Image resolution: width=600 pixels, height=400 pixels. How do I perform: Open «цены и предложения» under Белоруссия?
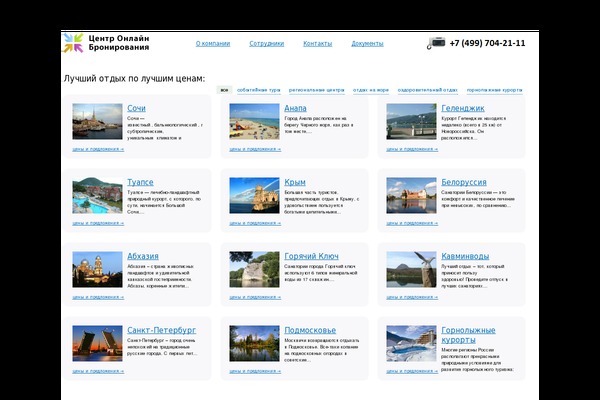[x=412, y=223]
